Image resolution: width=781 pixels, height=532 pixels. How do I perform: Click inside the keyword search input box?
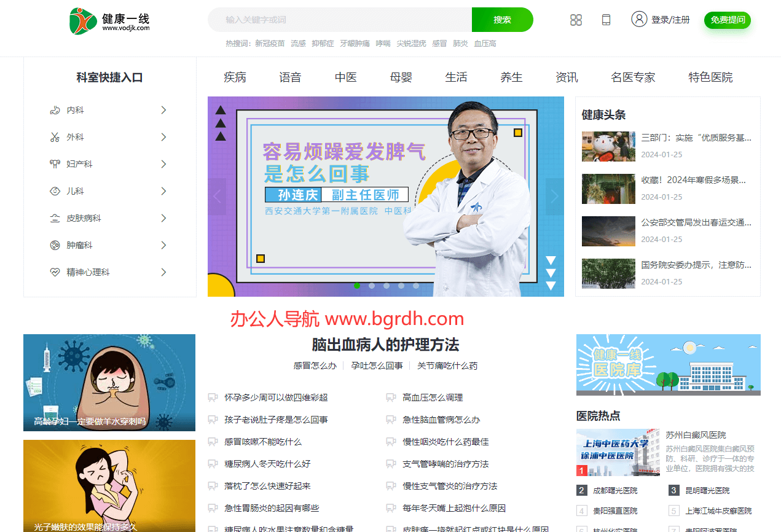338,20
